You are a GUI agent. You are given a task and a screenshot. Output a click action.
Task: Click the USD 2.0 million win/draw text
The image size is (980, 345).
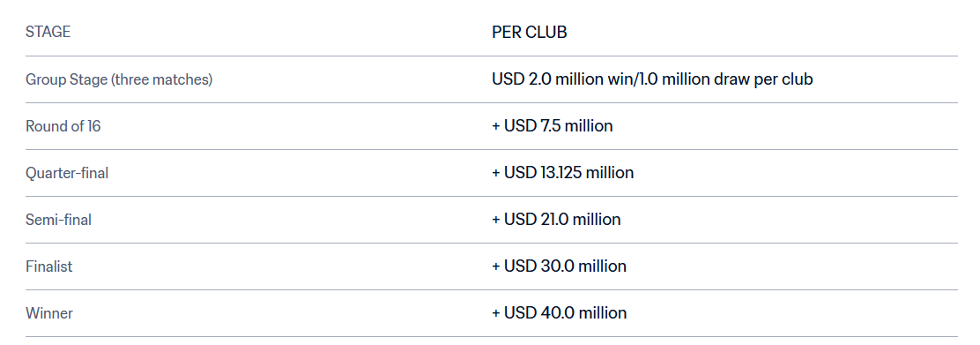pos(652,79)
